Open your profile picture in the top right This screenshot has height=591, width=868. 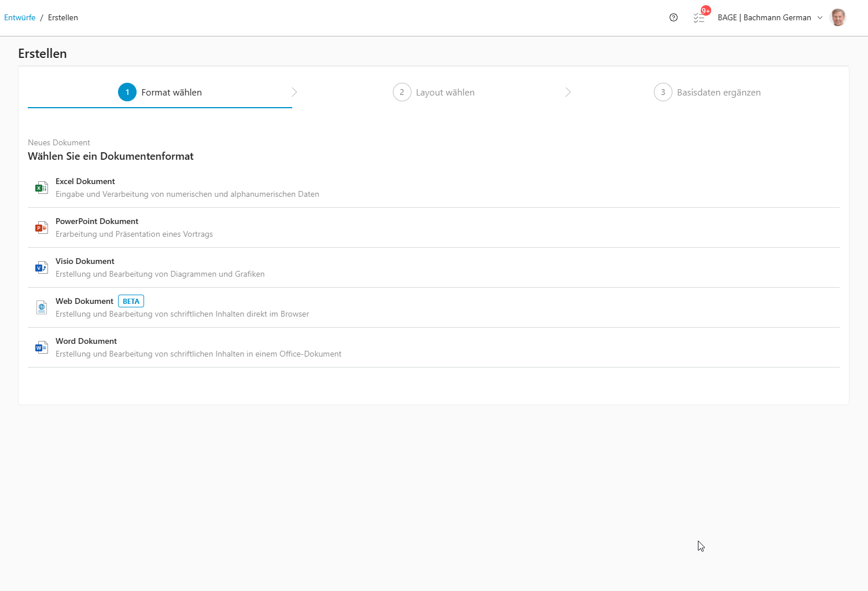838,17
